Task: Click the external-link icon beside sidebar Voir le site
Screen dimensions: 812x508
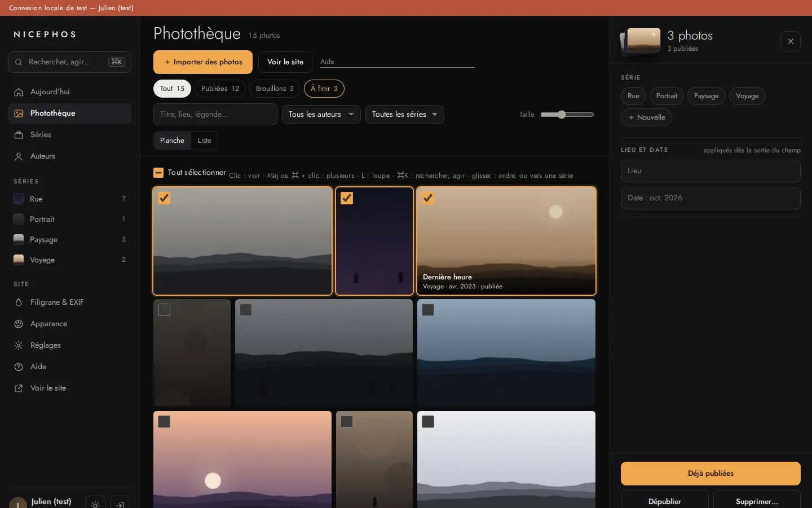Action: (x=19, y=388)
